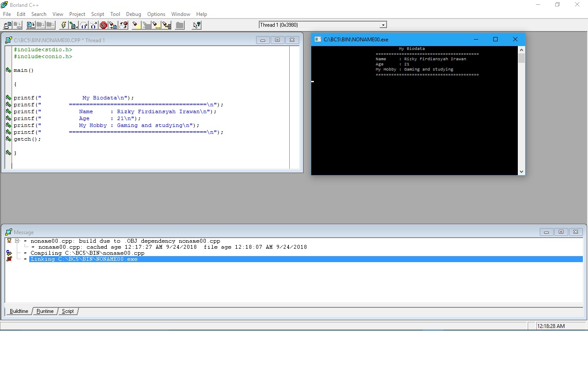
Task: Open the dropdown arrow beside the Compile icon
Action: coord(77,27)
